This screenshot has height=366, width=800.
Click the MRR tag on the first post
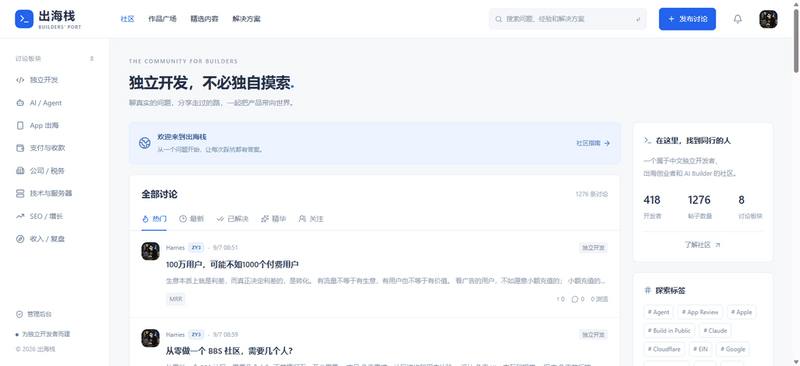coord(176,299)
